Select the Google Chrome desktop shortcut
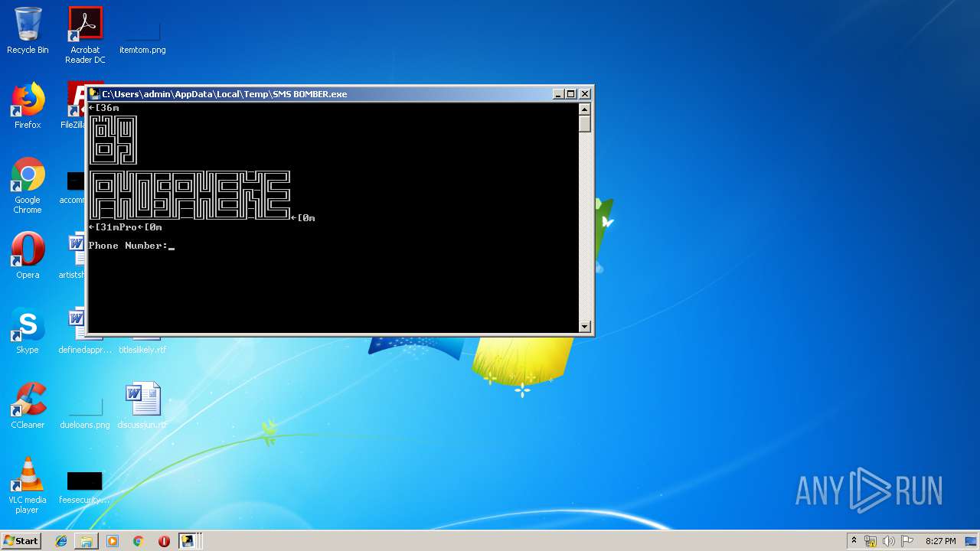 pyautogui.click(x=28, y=185)
